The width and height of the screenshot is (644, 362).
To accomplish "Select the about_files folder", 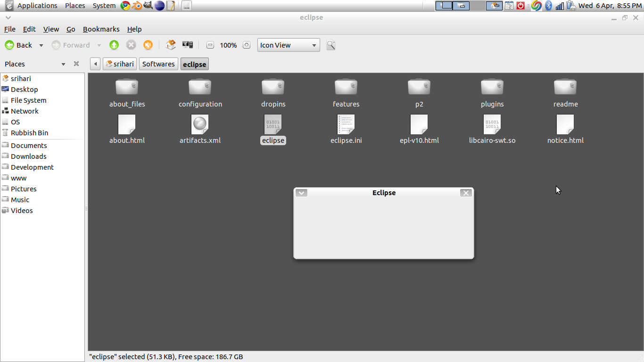I will [127, 93].
